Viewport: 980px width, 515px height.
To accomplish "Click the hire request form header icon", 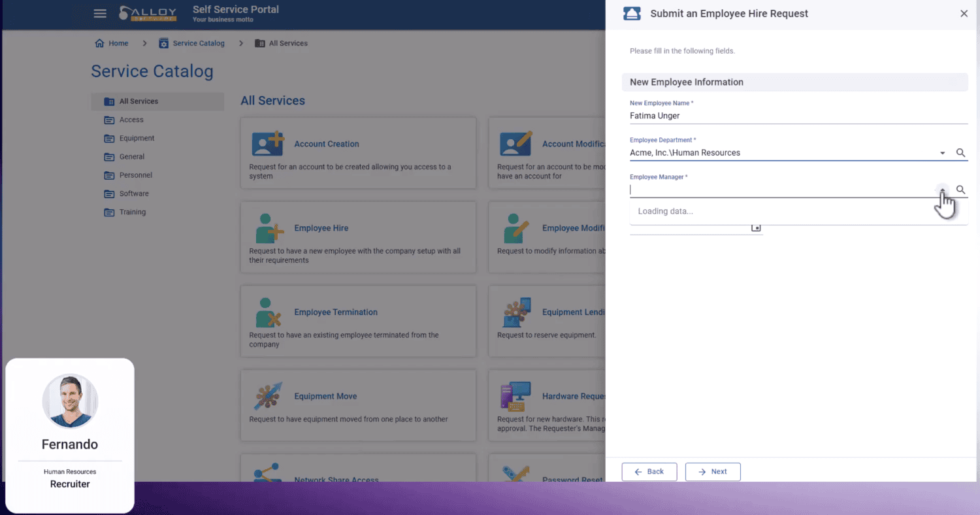I will (x=632, y=14).
